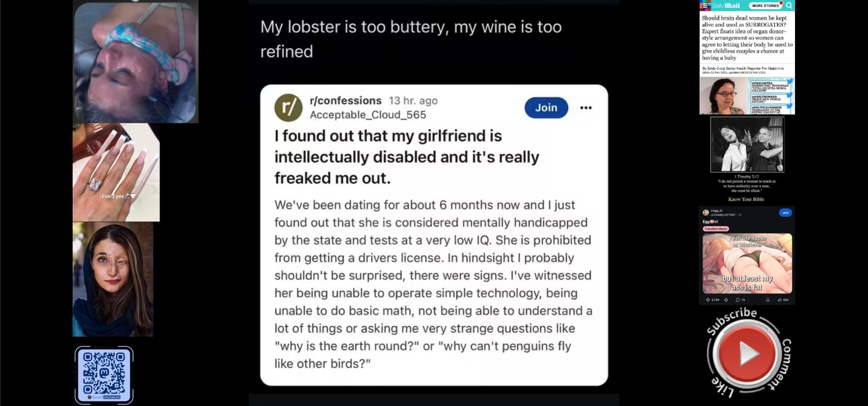Click the r/confessions subreddit avatar icon
The width and height of the screenshot is (868, 406).
(288, 108)
